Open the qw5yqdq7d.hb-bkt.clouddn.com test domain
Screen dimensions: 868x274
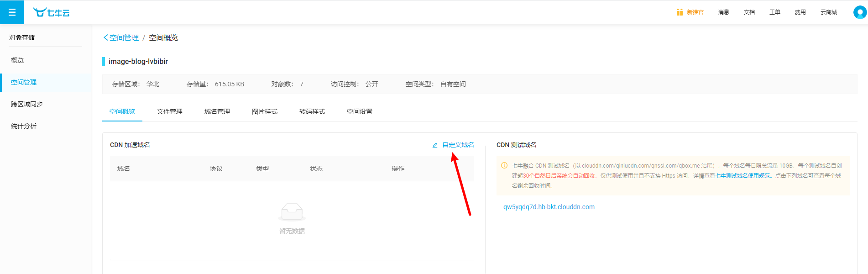pos(549,207)
